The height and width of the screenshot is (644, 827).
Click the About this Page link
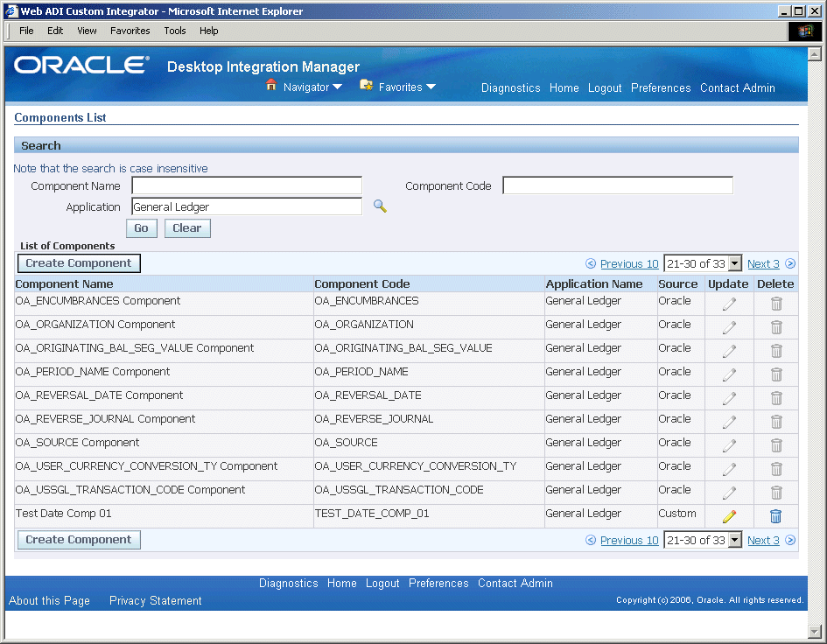tap(49, 601)
